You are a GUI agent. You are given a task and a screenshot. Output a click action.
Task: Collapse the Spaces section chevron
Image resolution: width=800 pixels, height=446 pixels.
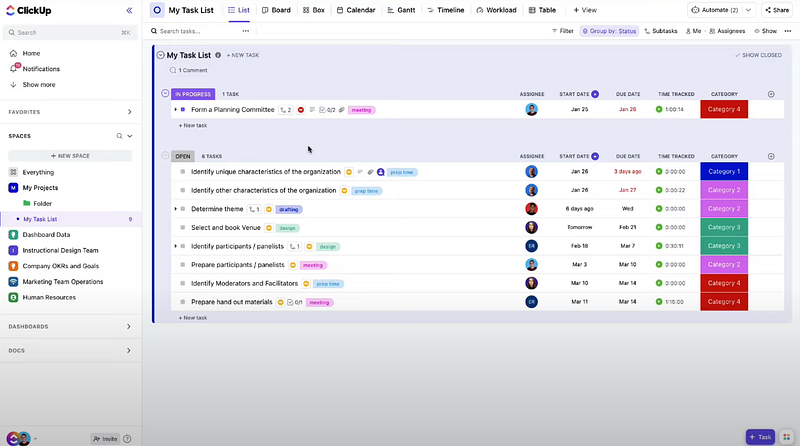point(130,136)
